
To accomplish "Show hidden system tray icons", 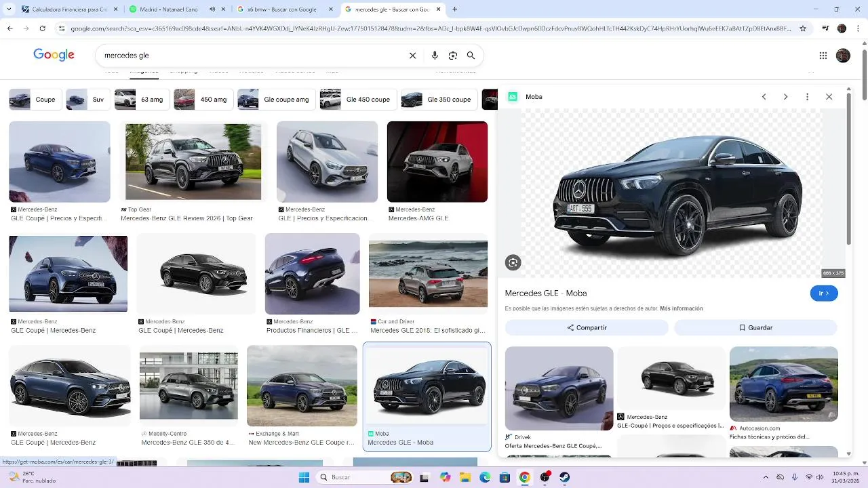I will [x=766, y=477].
